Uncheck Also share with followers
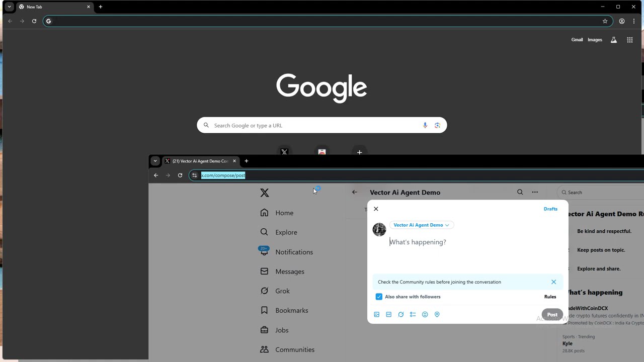This screenshot has height=362, width=644. [379, 297]
